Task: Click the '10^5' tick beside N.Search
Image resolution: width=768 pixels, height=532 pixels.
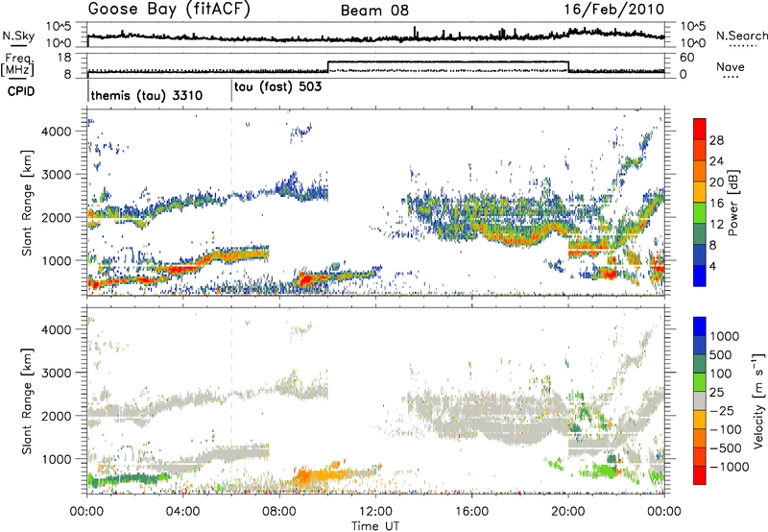Action: [x=692, y=27]
